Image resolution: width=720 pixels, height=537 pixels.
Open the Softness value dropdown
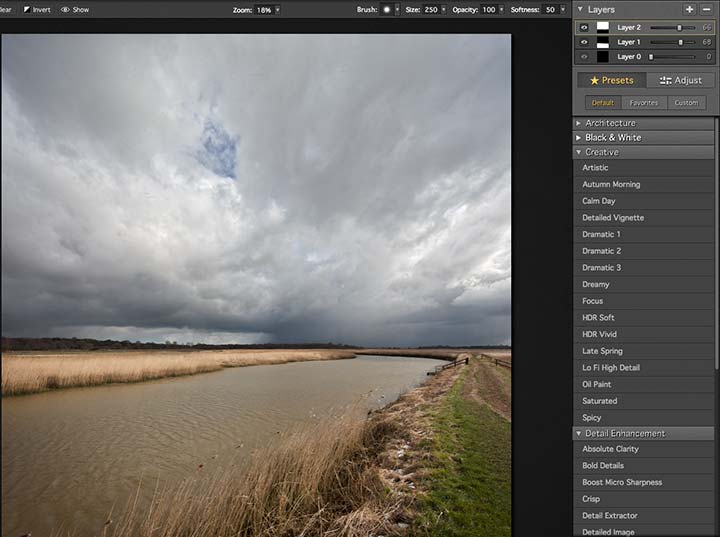pos(562,10)
